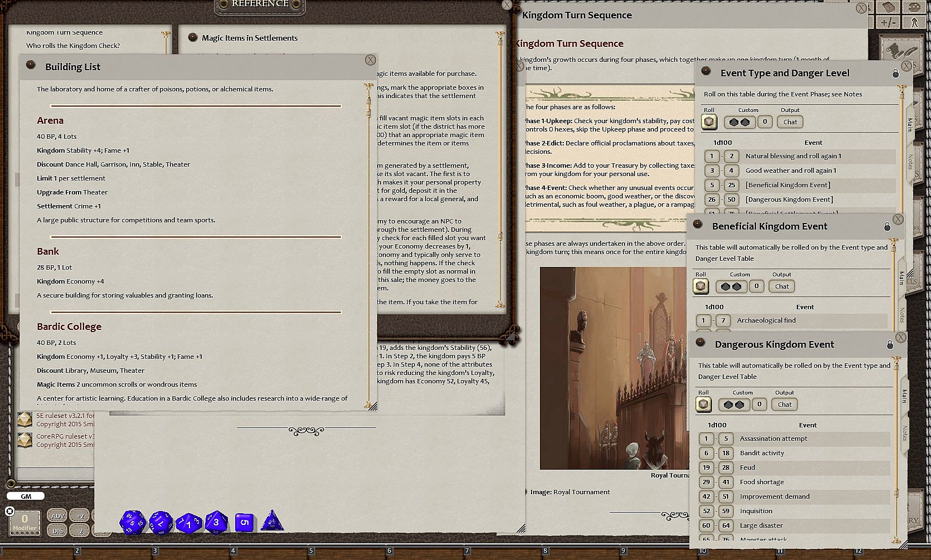931x560 pixels.
Task: Click the Modifier value box
Action: [x=25, y=523]
